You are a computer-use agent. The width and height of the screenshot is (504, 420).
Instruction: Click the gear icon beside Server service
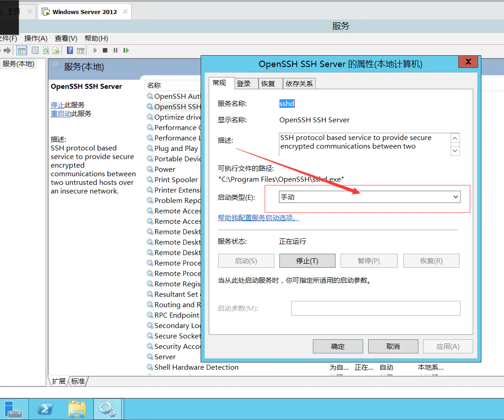(149, 357)
